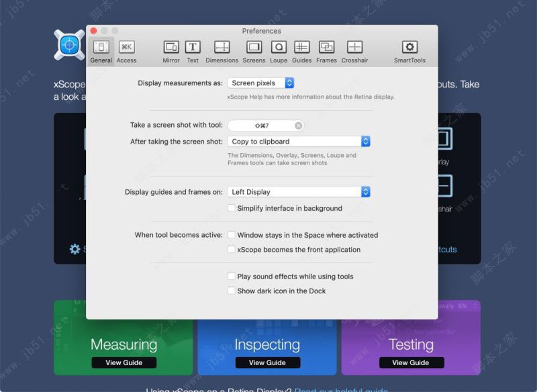Open the Read our helpful guide link

(341, 389)
